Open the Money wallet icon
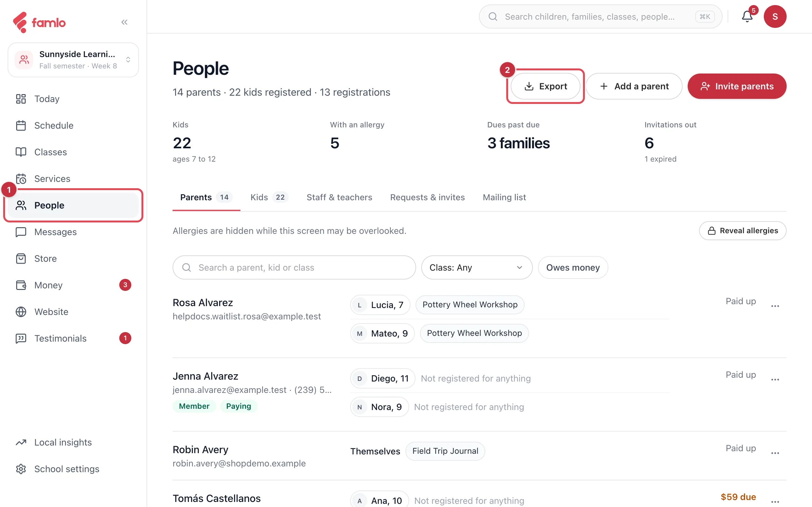This screenshot has height=507, width=812. tap(21, 285)
